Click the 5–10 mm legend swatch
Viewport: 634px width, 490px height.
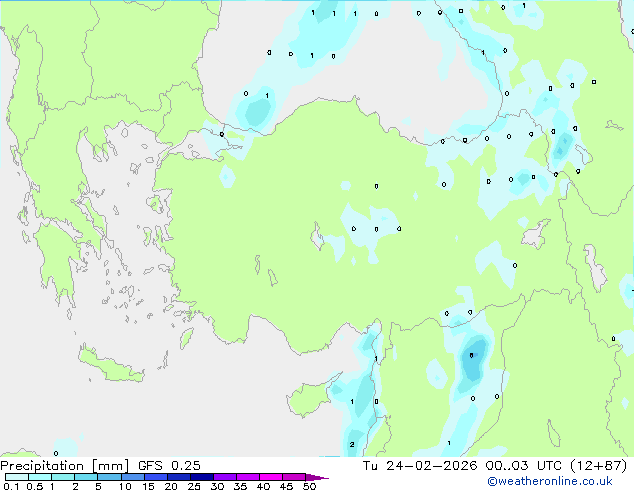pos(110,477)
